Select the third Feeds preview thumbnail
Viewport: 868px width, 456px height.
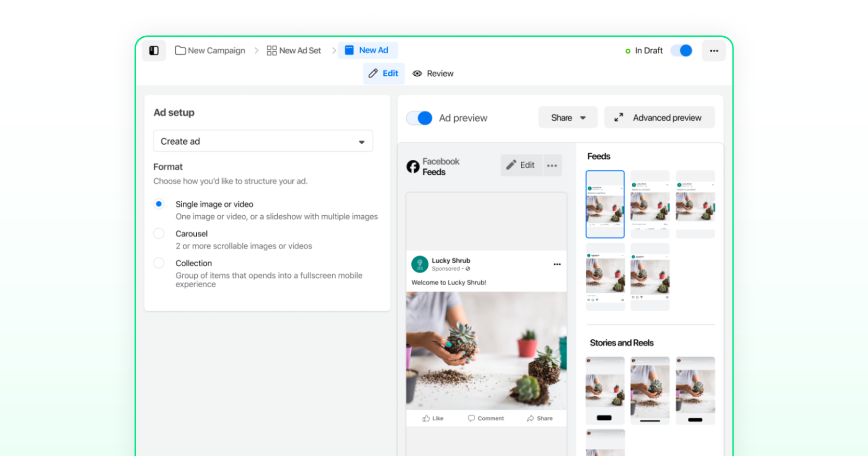(695, 204)
